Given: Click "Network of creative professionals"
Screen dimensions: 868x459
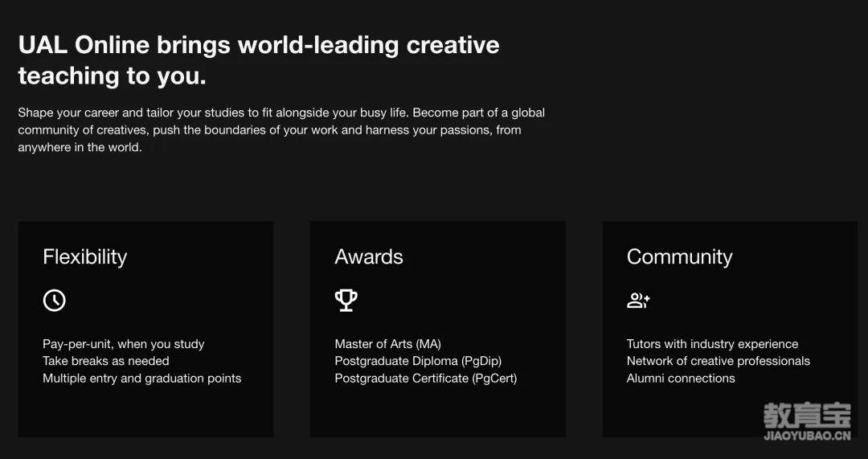Looking at the screenshot, I should [x=718, y=361].
